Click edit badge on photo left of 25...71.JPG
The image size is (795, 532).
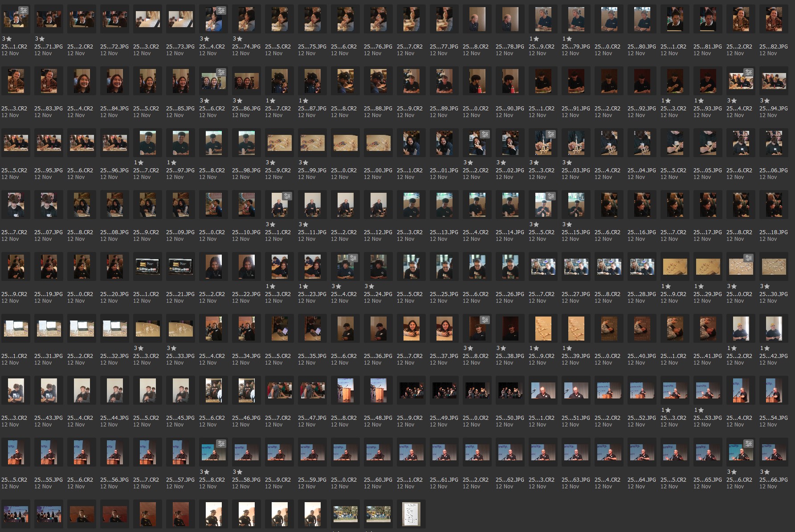click(23, 10)
